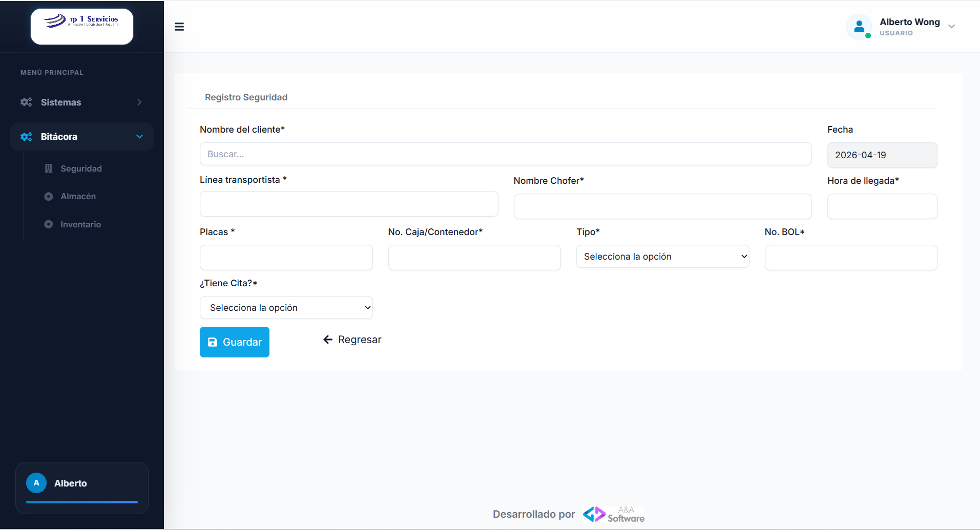Click the Almacén circle icon
Screen dimensions: 980x530
pos(49,197)
